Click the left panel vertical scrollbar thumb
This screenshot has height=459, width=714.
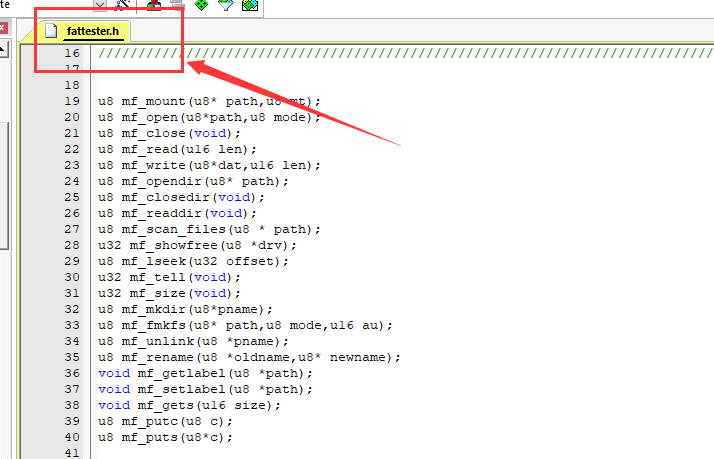4,186
